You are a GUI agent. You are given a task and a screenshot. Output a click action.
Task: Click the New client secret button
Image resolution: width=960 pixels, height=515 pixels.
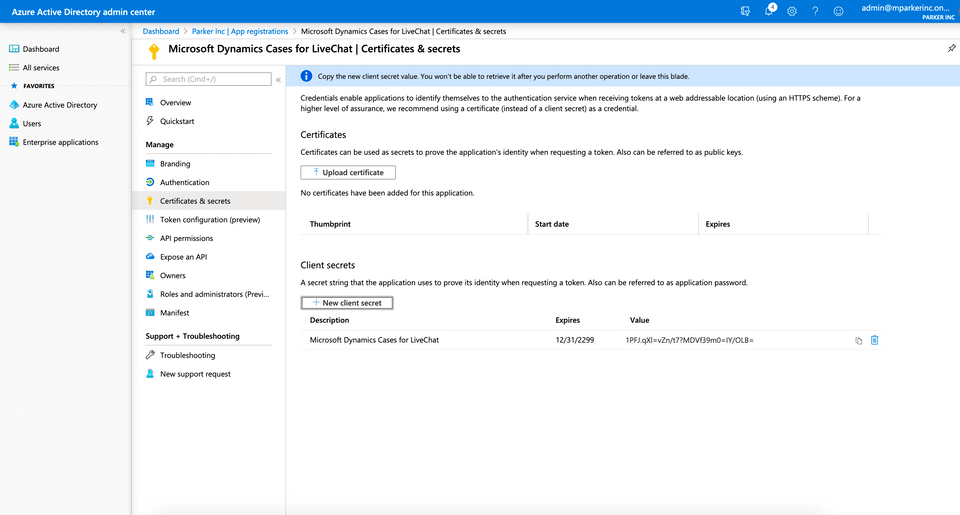pyautogui.click(x=347, y=303)
